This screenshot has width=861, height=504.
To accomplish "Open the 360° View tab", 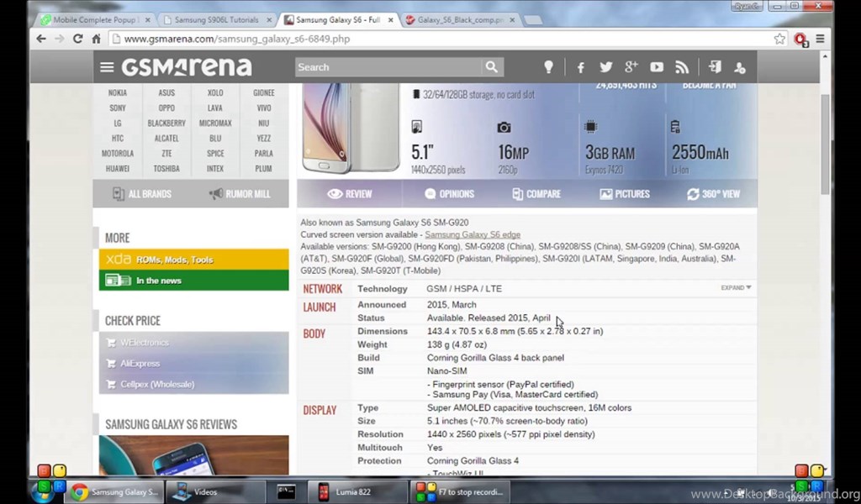I will pyautogui.click(x=713, y=193).
